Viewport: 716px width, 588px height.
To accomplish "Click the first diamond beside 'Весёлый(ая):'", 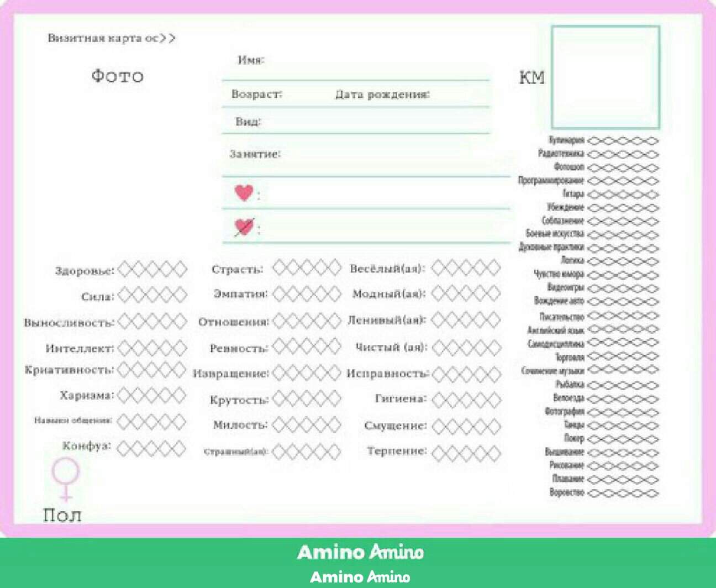I will pyautogui.click(x=439, y=269).
